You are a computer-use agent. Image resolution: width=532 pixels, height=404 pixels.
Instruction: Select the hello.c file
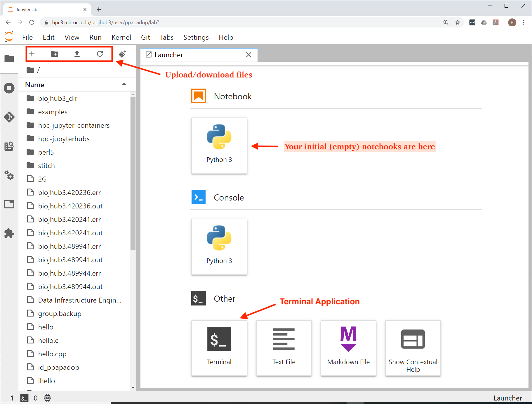point(74,340)
